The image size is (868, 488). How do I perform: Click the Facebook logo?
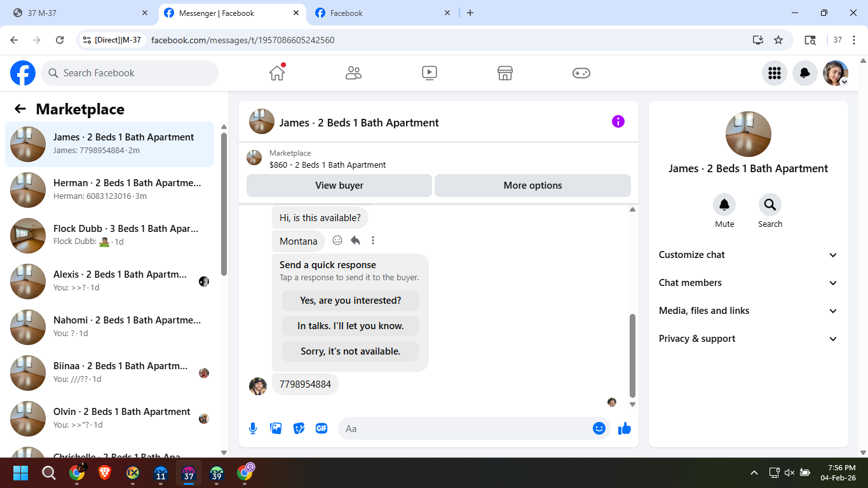(x=23, y=73)
